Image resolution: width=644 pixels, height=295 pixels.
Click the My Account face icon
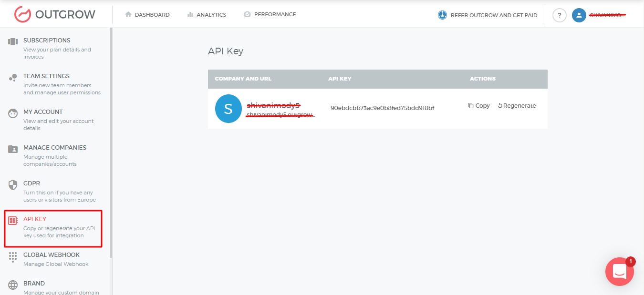13,113
